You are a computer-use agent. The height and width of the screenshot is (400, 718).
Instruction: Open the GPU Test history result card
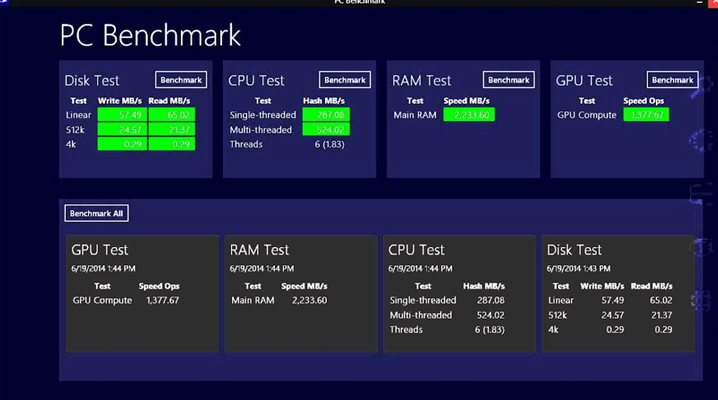pos(141,293)
